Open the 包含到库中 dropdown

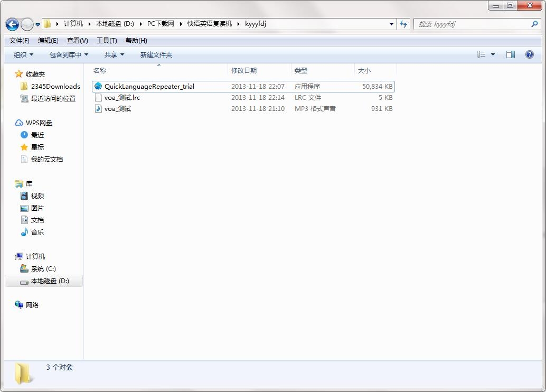pos(69,55)
